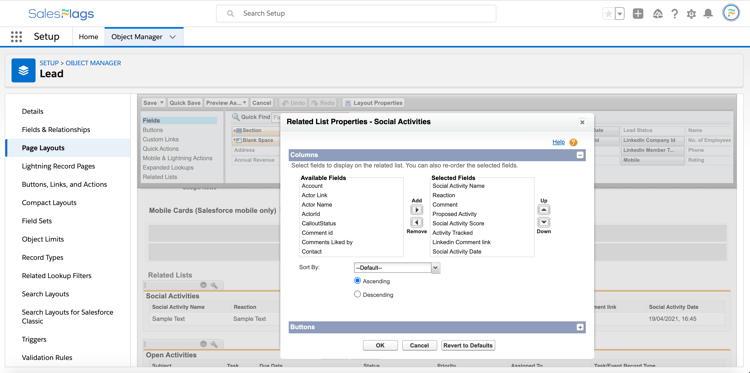Open Compact Layouts in sidebar
Screen dimensions: 750x373
click(49, 203)
